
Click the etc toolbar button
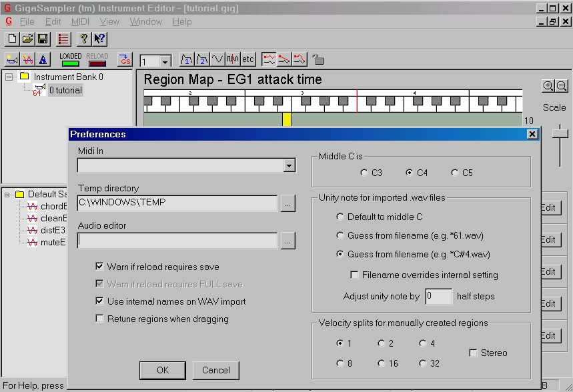(248, 59)
